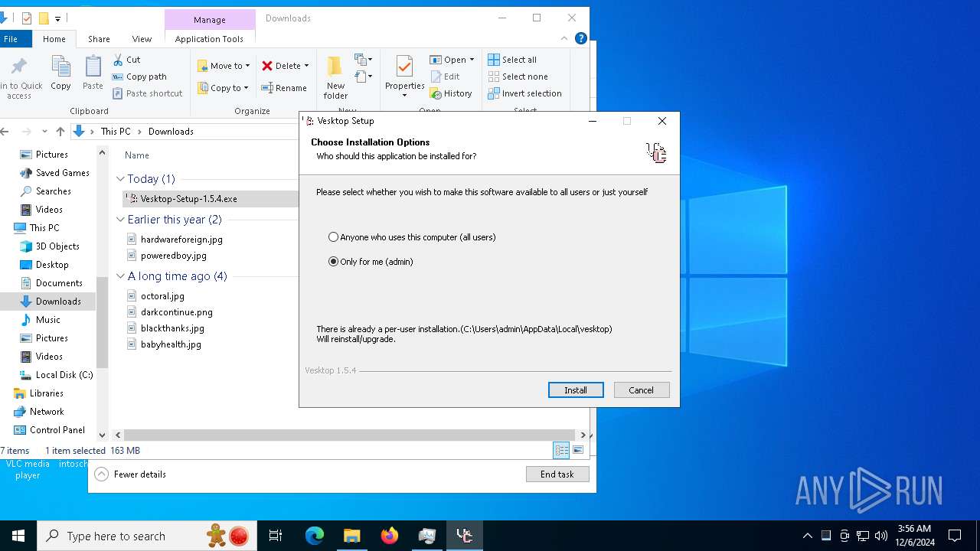Click the Cut scissors icon
The width and height of the screenshot is (980, 551).
[x=118, y=60]
